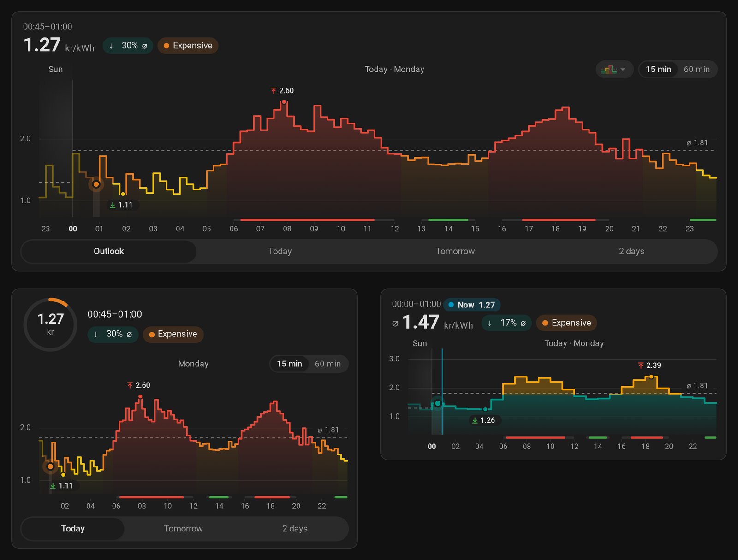Select 60 min resolution in top card

coord(696,69)
